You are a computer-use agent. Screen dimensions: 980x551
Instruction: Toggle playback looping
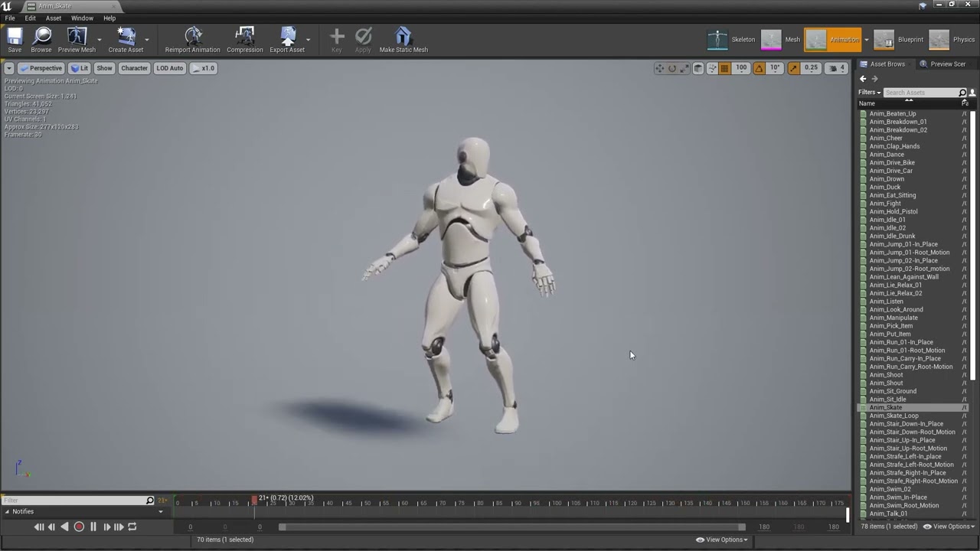[132, 527]
